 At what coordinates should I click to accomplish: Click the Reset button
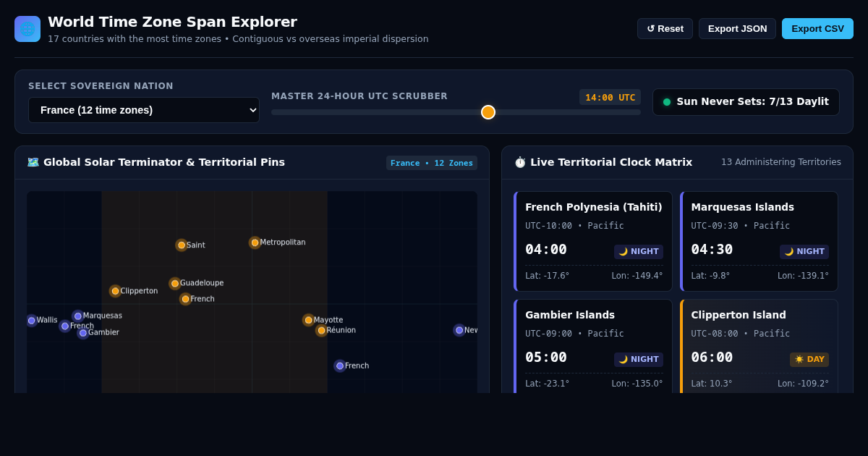point(665,29)
